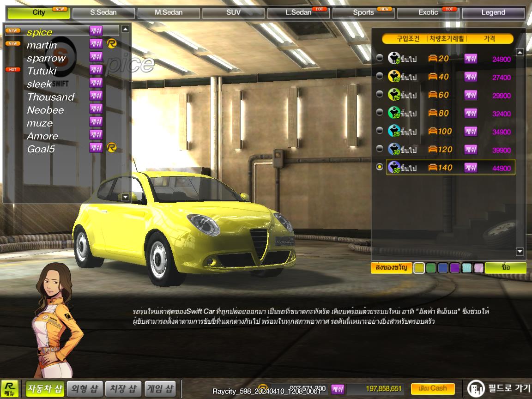Image resolution: width=532 pixels, height=399 pixels.
Task: Select the sparrow car entry
Action: pos(46,58)
